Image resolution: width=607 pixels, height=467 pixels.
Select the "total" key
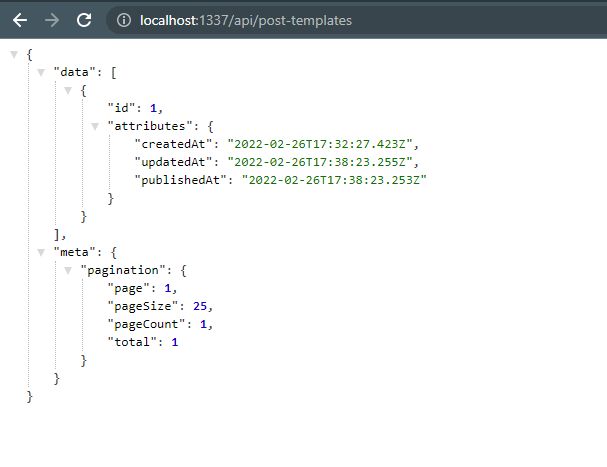[132, 342]
